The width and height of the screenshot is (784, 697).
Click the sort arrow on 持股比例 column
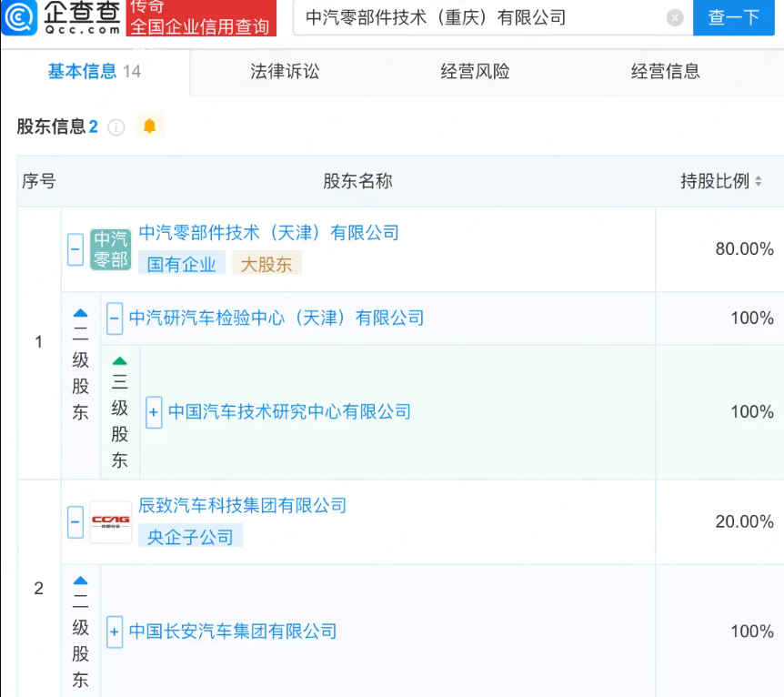click(760, 181)
